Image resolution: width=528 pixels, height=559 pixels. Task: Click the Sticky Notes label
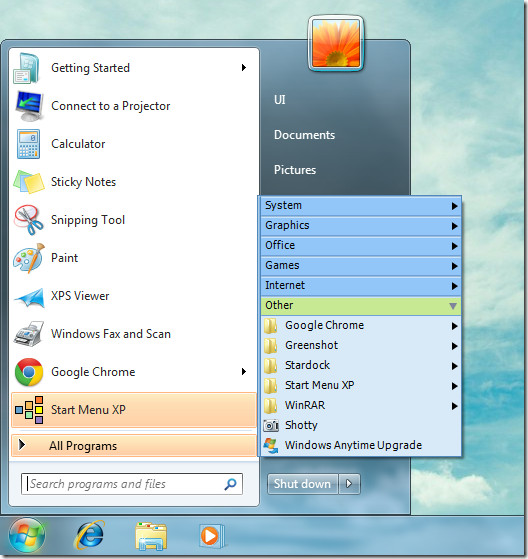pos(83,182)
